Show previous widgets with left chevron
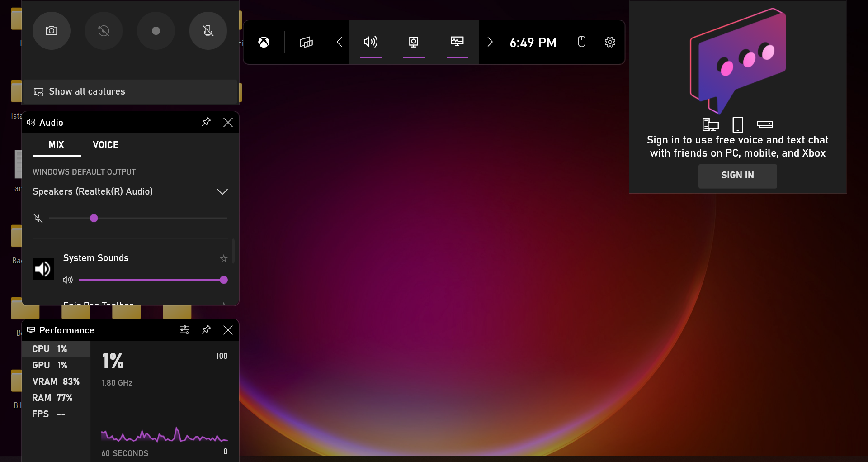This screenshot has width=868, height=462. tap(340, 42)
